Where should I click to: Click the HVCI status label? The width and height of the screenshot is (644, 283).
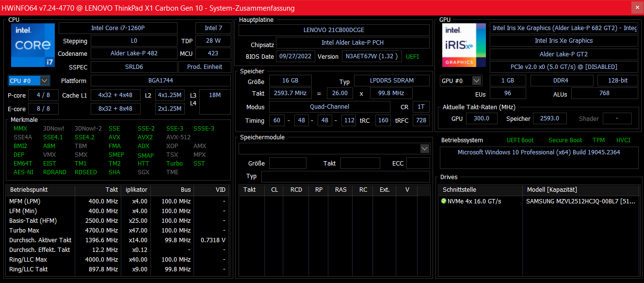623,140
